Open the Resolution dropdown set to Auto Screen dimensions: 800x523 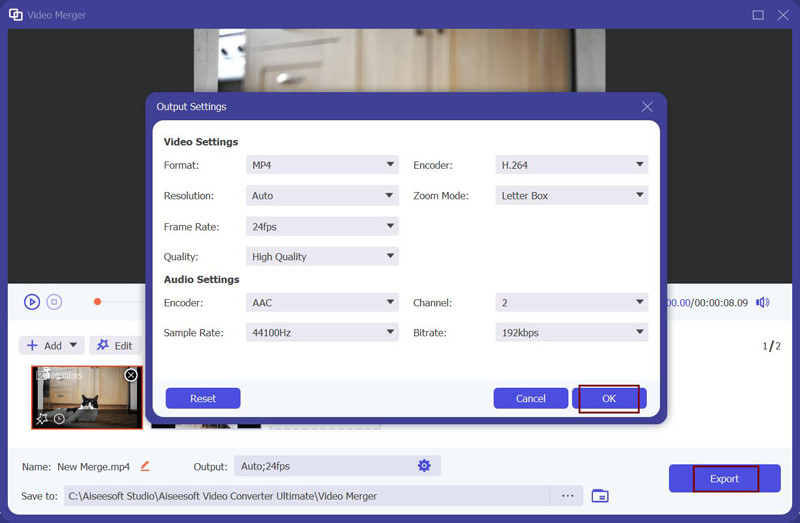(322, 195)
